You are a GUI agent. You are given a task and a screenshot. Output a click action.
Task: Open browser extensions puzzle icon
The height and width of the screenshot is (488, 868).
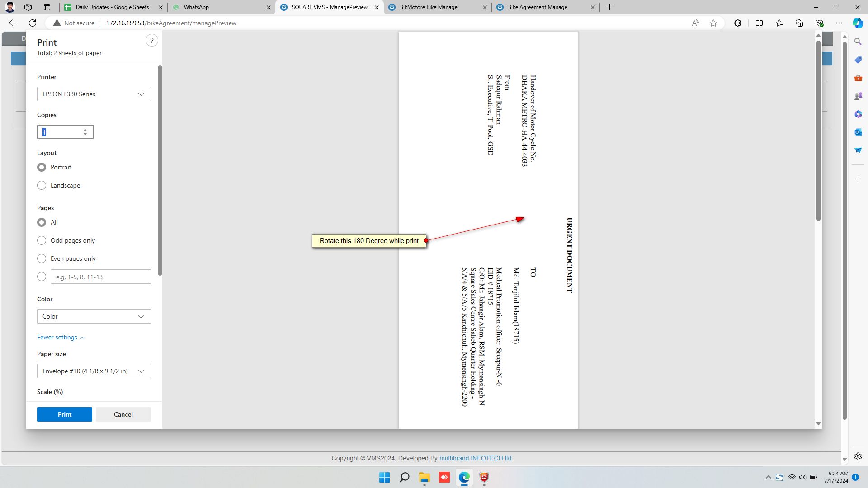pos(737,23)
